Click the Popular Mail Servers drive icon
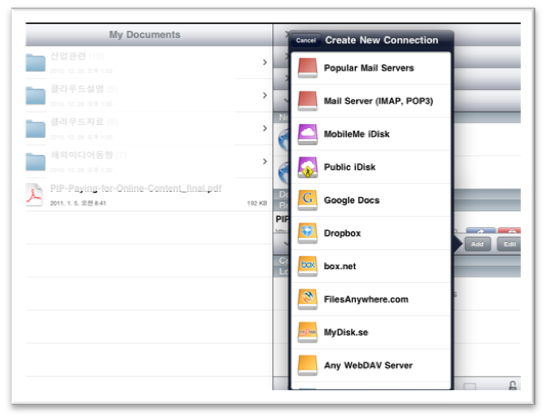The width and height of the screenshot is (547, 419). click(x=307, y=68)
